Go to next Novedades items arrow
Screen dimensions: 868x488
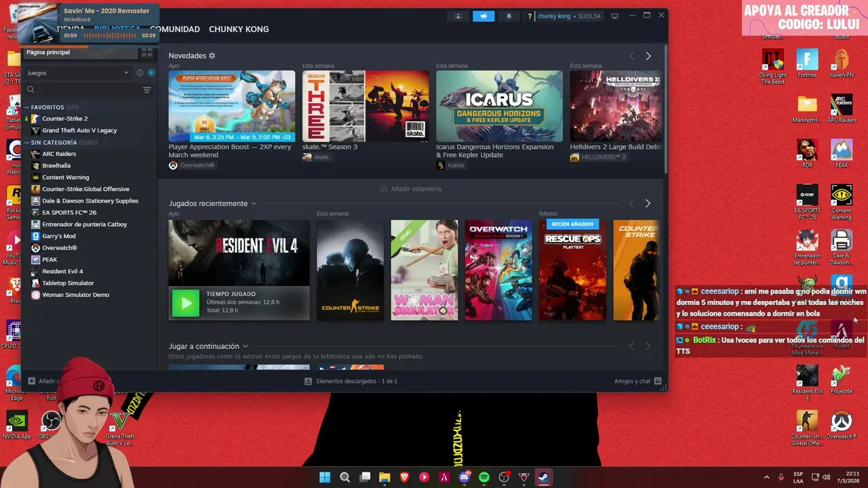pyautogui.click(x=648, y=56)
